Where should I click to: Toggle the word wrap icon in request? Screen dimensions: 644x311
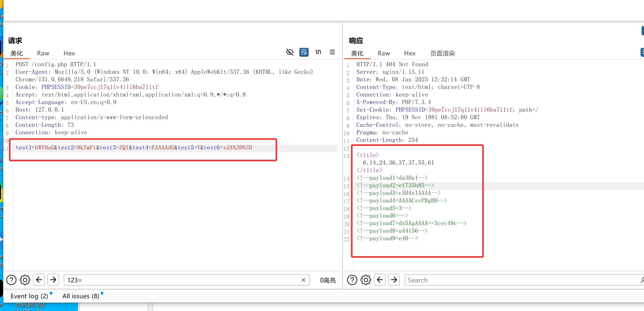coord(304,52)
